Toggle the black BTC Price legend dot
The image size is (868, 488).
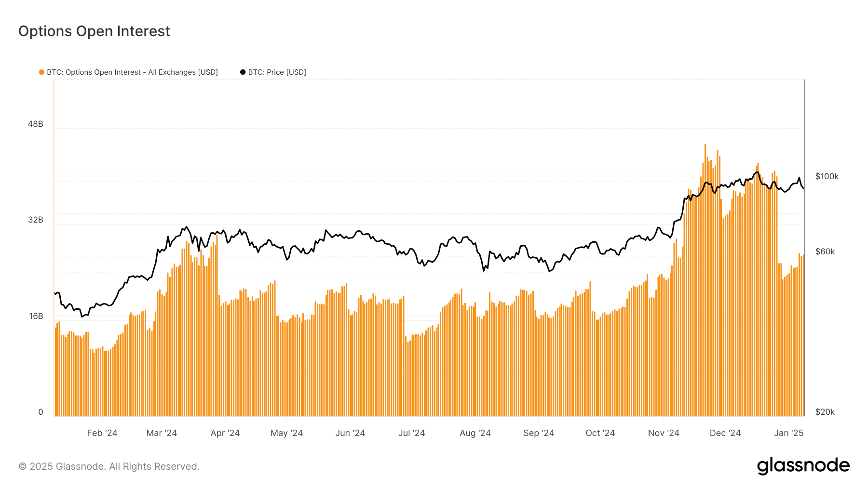(x=243, y=72)
